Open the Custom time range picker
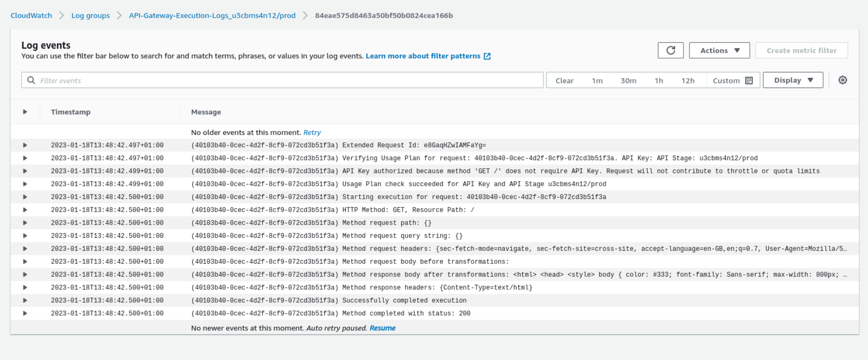This screenshot has height=360, width=868. 733,81
